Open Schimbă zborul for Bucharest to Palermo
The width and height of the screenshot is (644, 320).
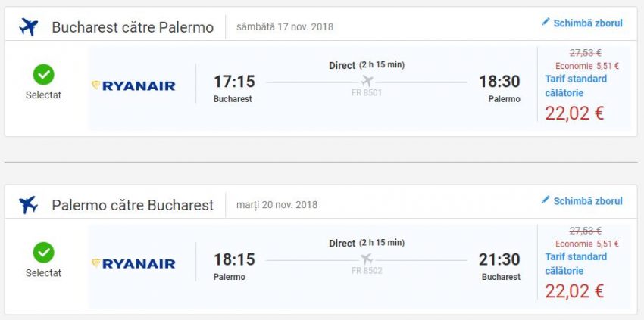click(588, 23)
